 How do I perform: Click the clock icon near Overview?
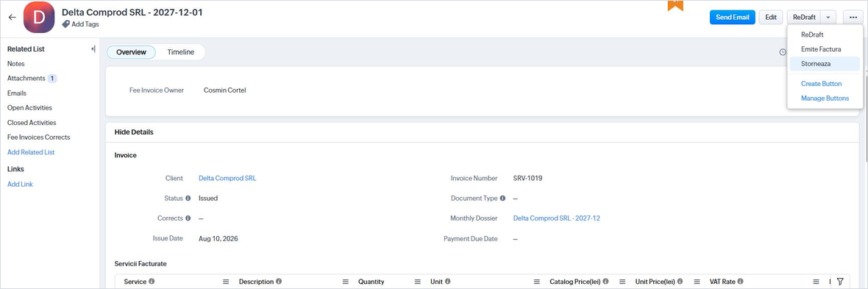tap(783, 52)
